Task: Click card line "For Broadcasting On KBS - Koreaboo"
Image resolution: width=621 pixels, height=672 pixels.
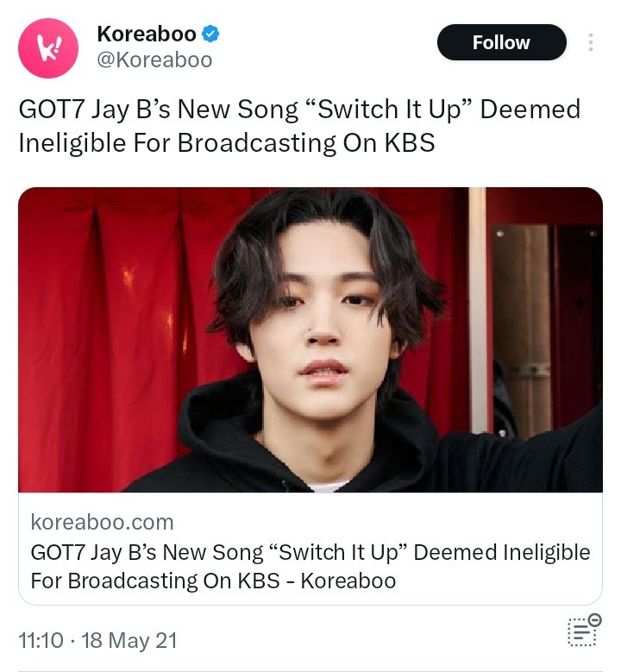Action: pyautogui.click(x=213, y=581)
